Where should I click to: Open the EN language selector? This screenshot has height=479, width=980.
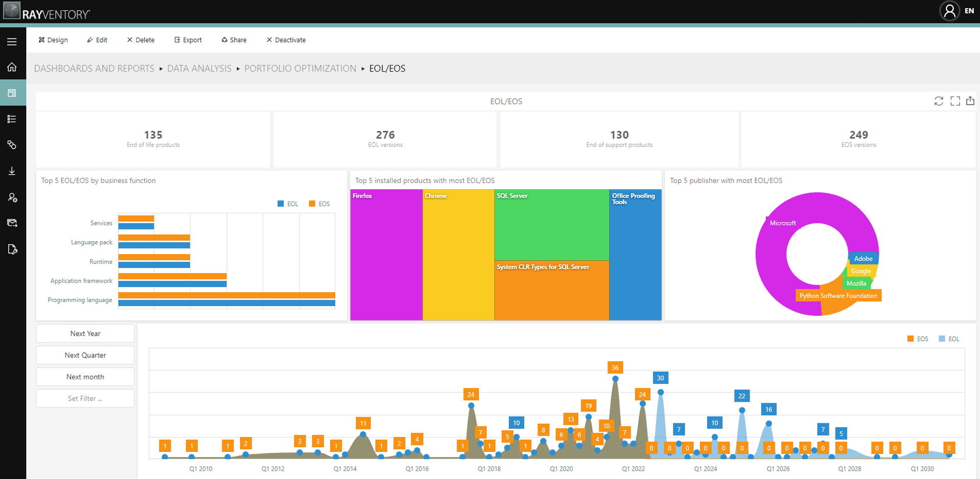point(969,11)
